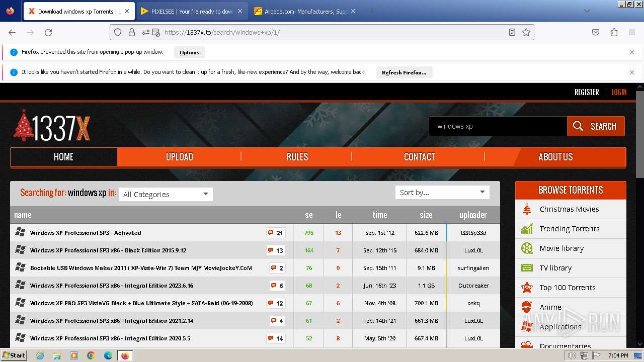
Task: Open the Pocket save icon
Action: pos(596,32)
